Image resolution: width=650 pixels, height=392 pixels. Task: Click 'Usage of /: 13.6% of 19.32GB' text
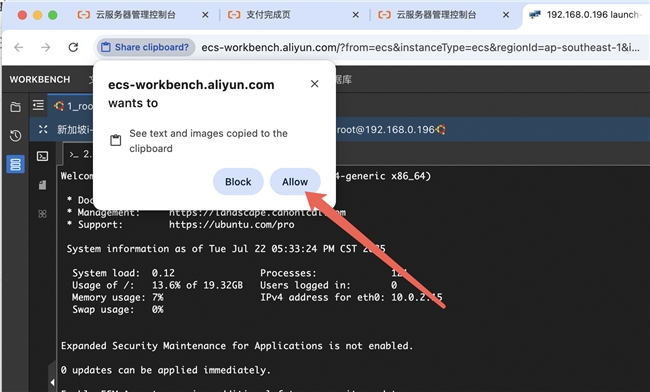[x=157, y=285]
